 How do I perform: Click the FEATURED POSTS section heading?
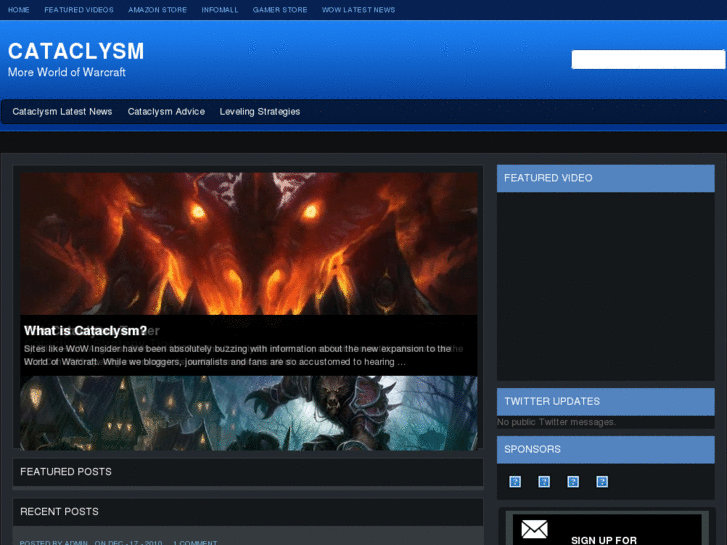66,472
